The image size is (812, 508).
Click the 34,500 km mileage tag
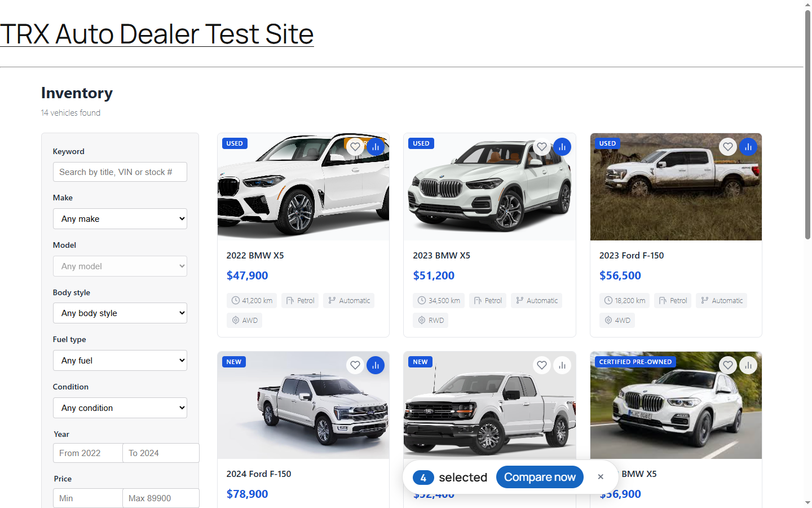(439, 301)
